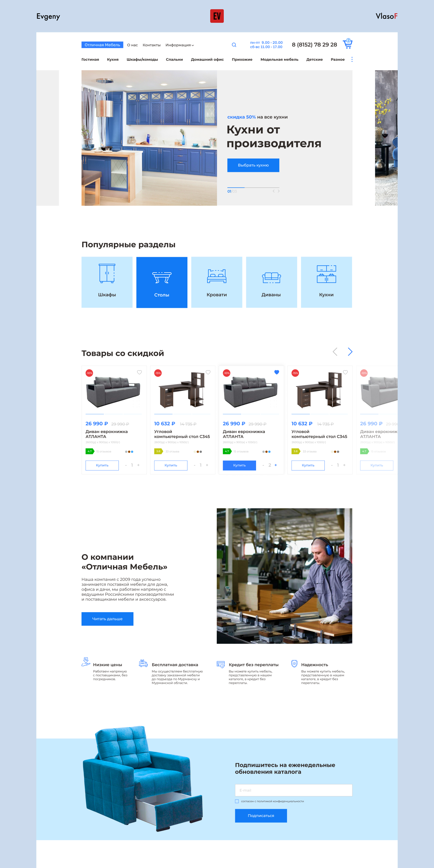Open the Гостиная menu item
Image resolution: width=434 pixels, height=868 pixels.
(90, 60)
